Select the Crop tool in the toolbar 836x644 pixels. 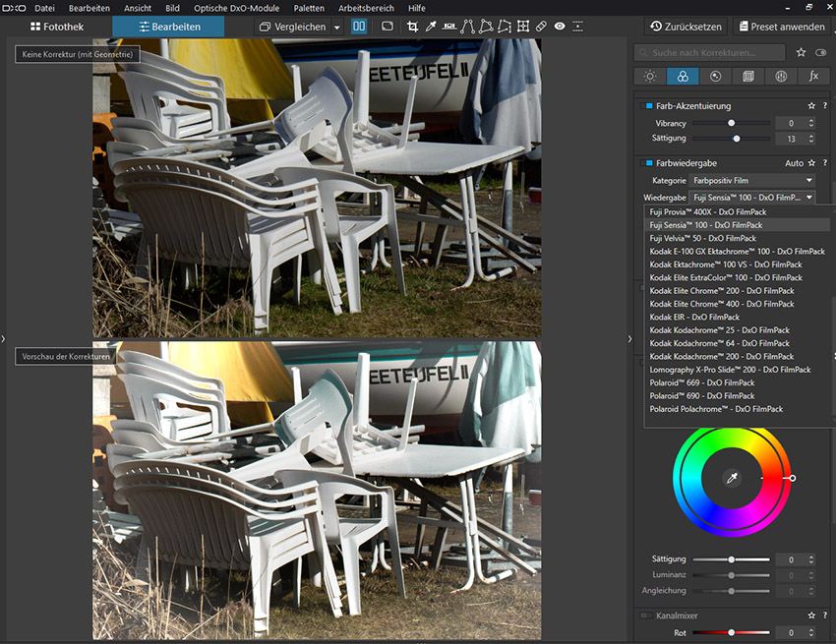tap(413, 27)
